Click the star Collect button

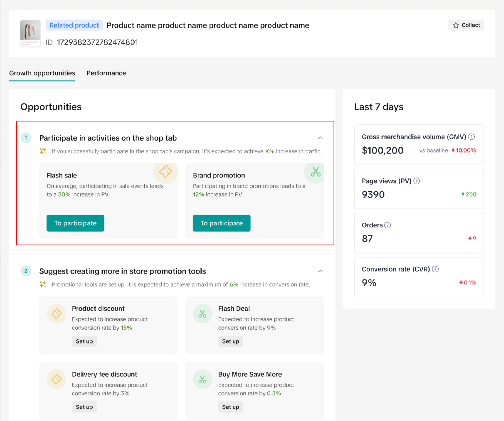pyautogui.click(x=466, y=25)
